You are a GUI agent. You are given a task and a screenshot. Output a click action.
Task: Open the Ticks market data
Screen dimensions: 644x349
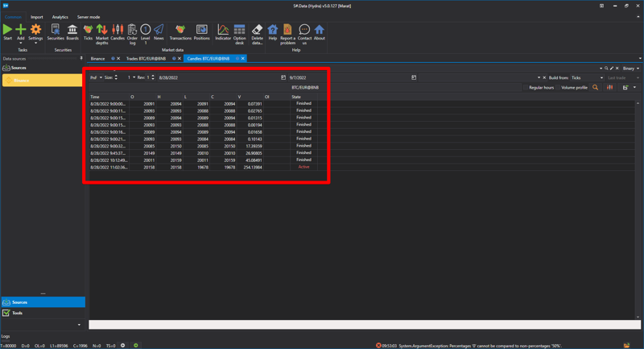88,31
